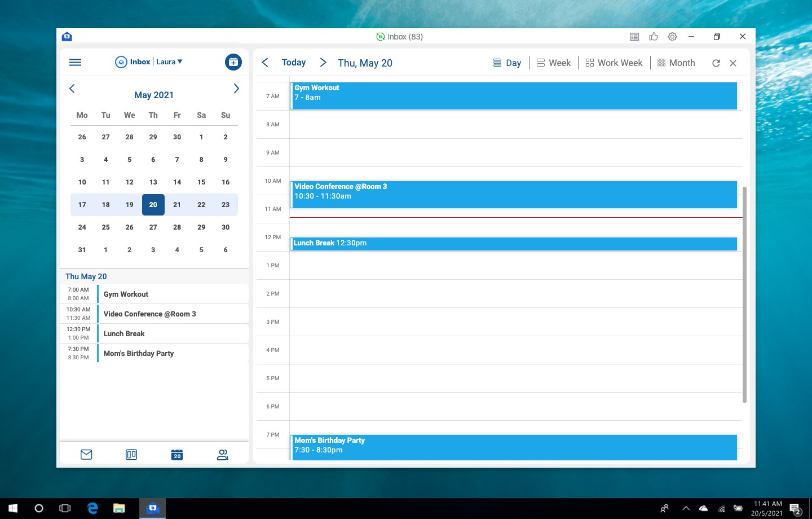Show hidden system tray icons
The image size is (812, 519).
point(686,508)
